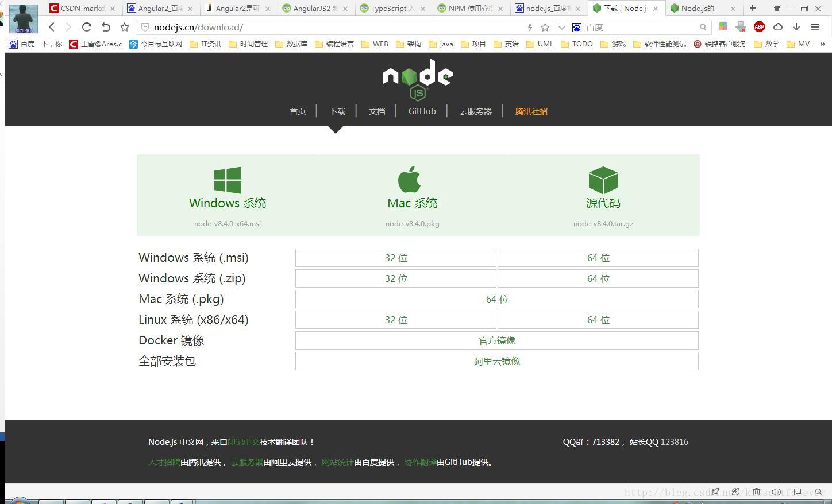This screenshot has height=504, width=832.
Task: Click the lightning speed mode icon
Action: [x=530, y=27]
